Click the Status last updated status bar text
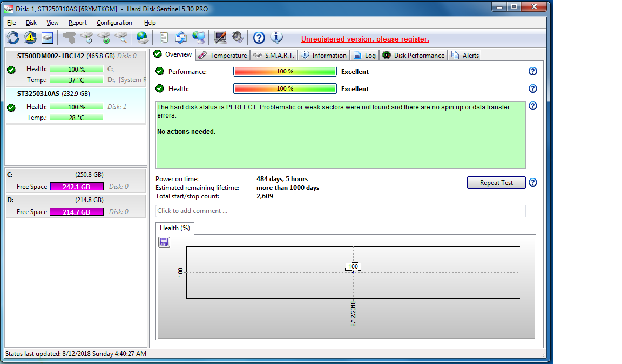This screenshot has width=622, height=364. [76, 354]
